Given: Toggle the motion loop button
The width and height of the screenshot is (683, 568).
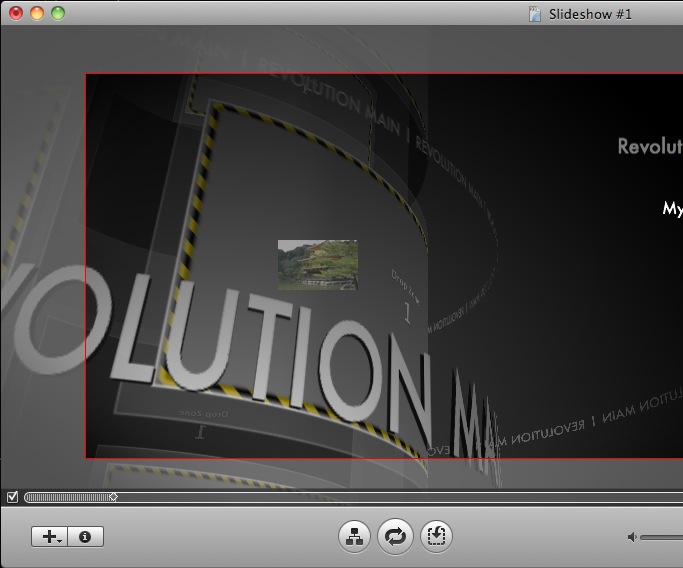Looking at the screenshot, I should click(395, 536).
